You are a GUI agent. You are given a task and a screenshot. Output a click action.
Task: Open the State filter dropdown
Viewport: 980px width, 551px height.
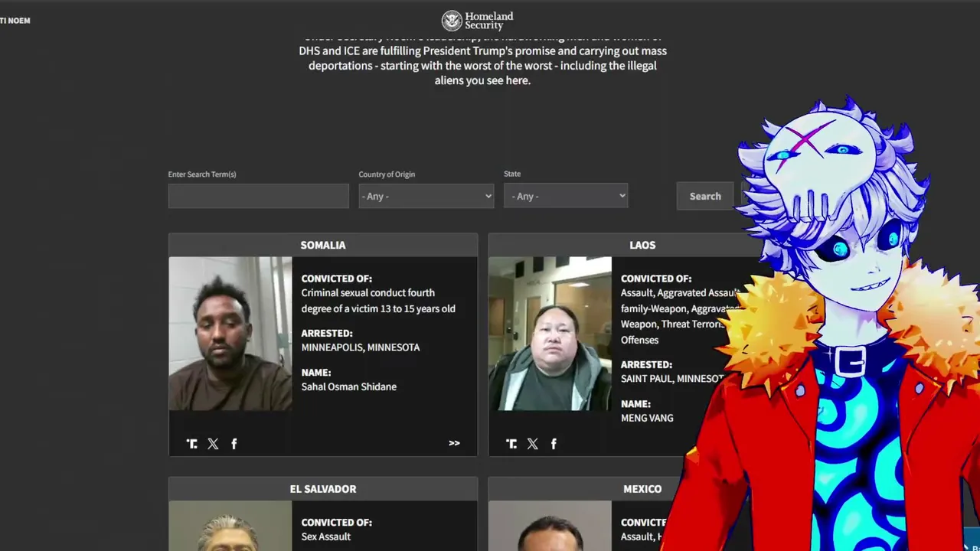pos(566,196)
